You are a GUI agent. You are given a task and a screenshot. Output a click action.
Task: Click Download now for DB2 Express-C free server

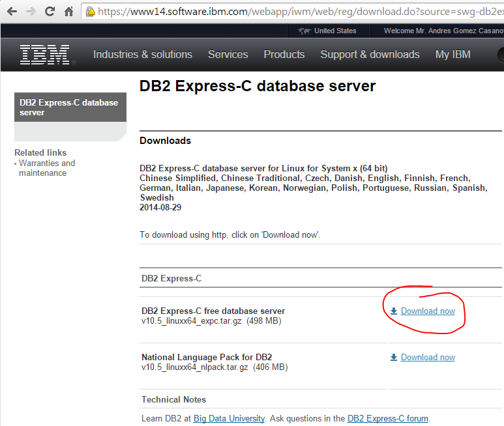tap(428, 311)
